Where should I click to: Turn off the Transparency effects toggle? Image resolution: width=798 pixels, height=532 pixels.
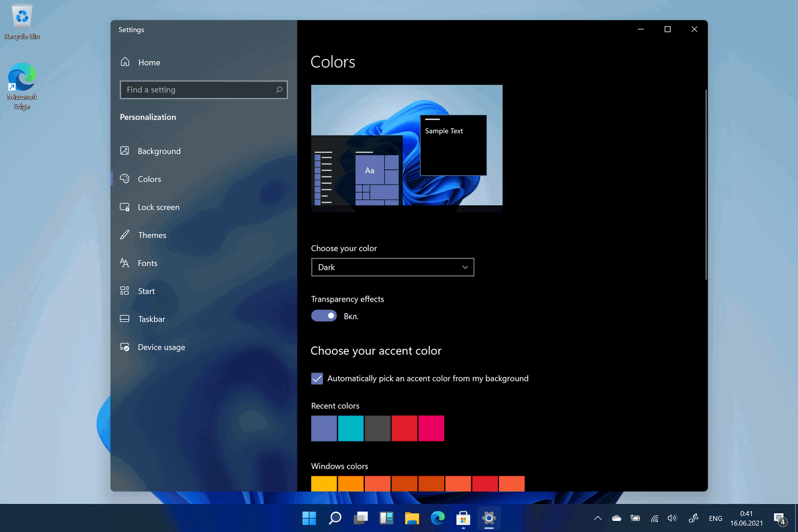(x=324, y=316)
